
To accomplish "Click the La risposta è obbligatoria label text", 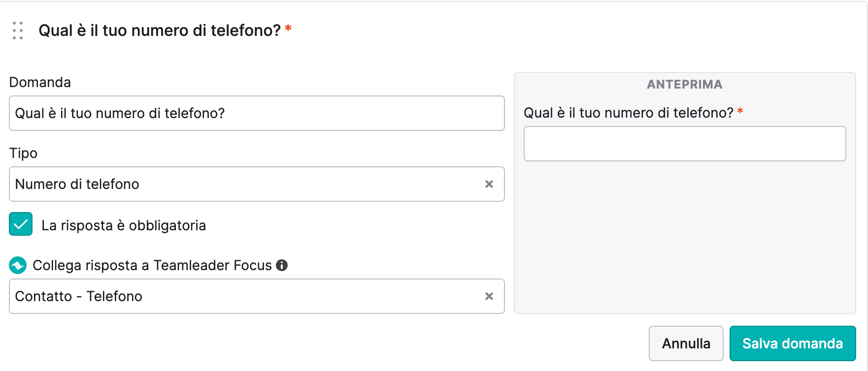I will click(124, 225).
